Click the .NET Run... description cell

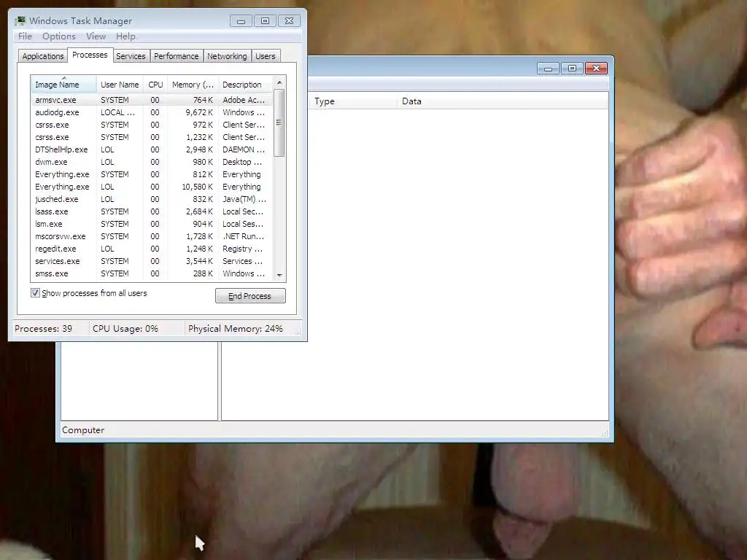(x=243, y=236)
